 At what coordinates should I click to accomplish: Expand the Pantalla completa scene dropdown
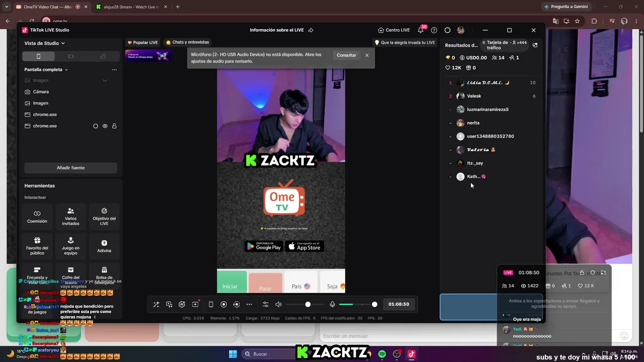tap(46, 69)
